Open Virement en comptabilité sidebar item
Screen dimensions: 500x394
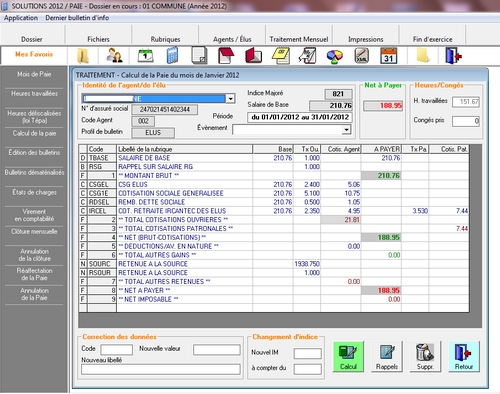pyautogui.click(x=34, y=215)
